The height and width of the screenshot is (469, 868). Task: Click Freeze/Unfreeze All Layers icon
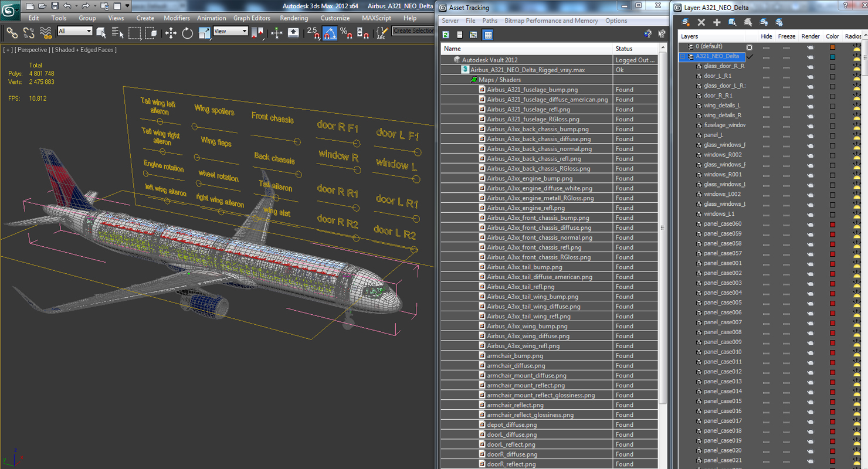click(779, 22)
